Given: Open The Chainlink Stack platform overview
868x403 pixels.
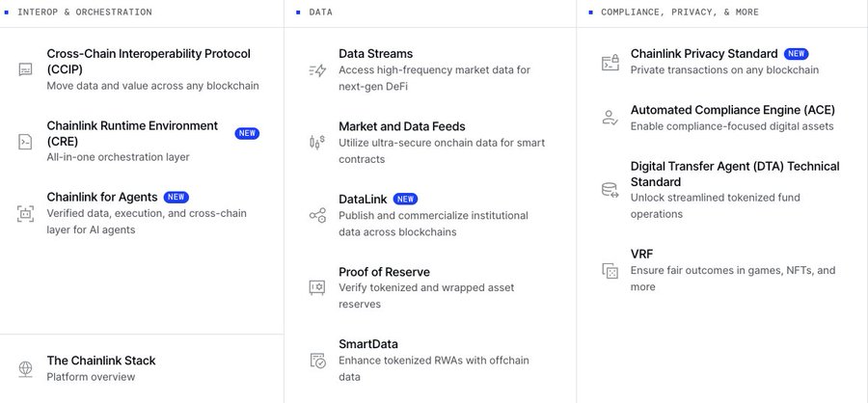Looking at the screenshot, I should tap(100, 361).
